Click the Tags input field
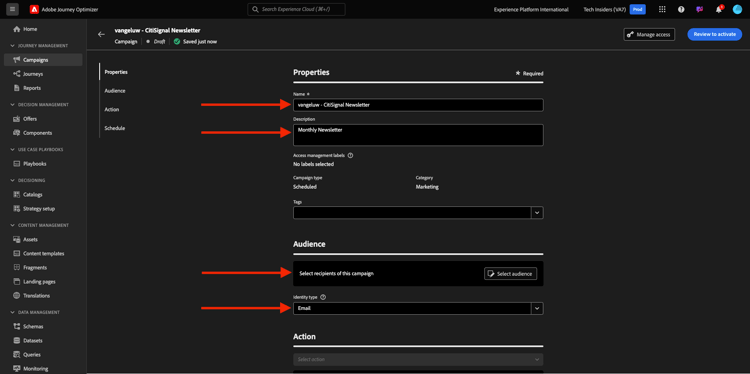 pyautogui.click(x=412, y=212)
